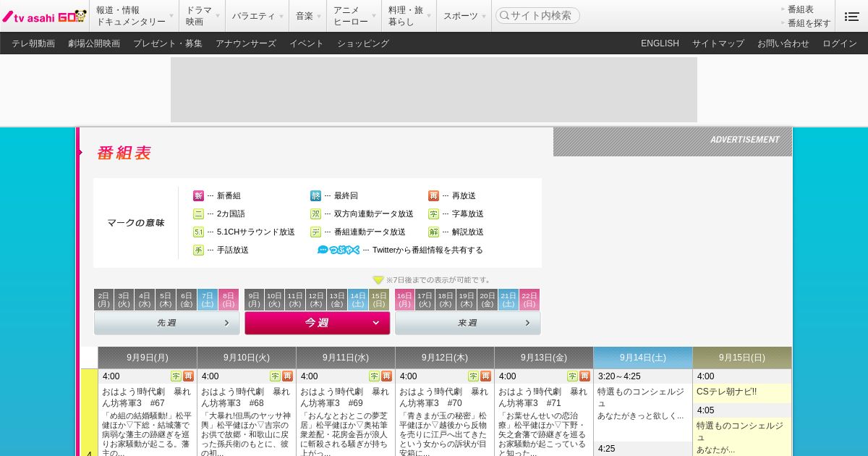Viewport: 868px width, 456px height.
Task: Click the 新番組 legend mark icon
Action: coord(198,196)
